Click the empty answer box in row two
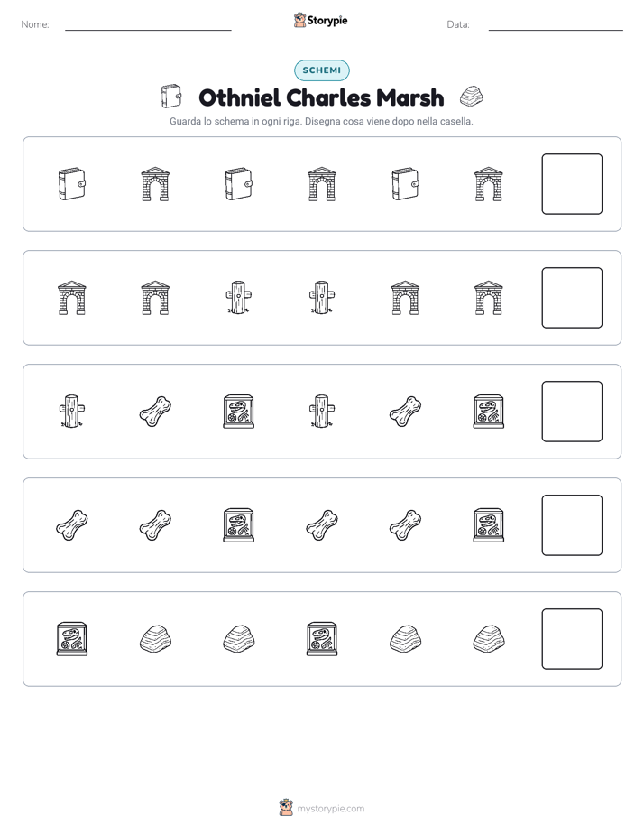The width and height of the screenshot is (644, 834). coord(572,298)
